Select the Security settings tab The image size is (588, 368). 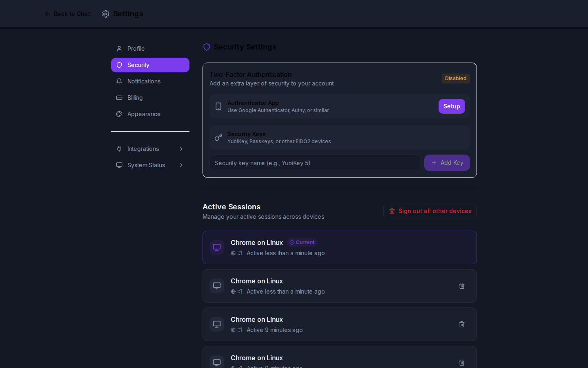(x=150, y=65)
